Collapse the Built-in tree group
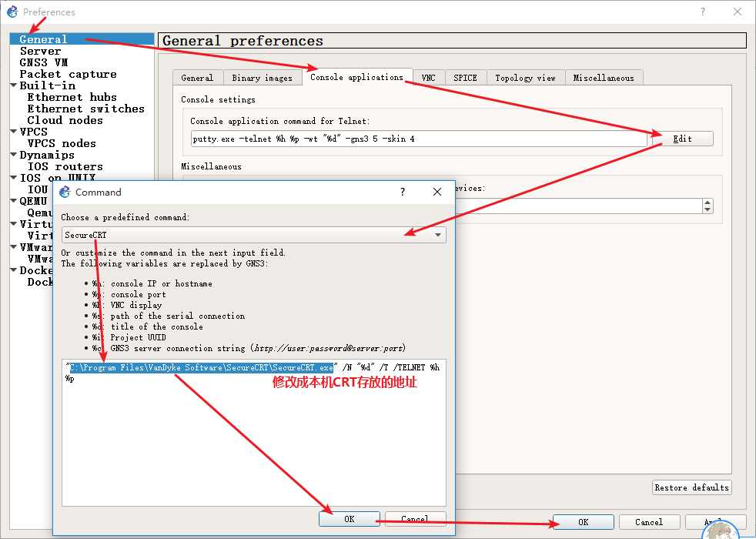 [14, 85]
